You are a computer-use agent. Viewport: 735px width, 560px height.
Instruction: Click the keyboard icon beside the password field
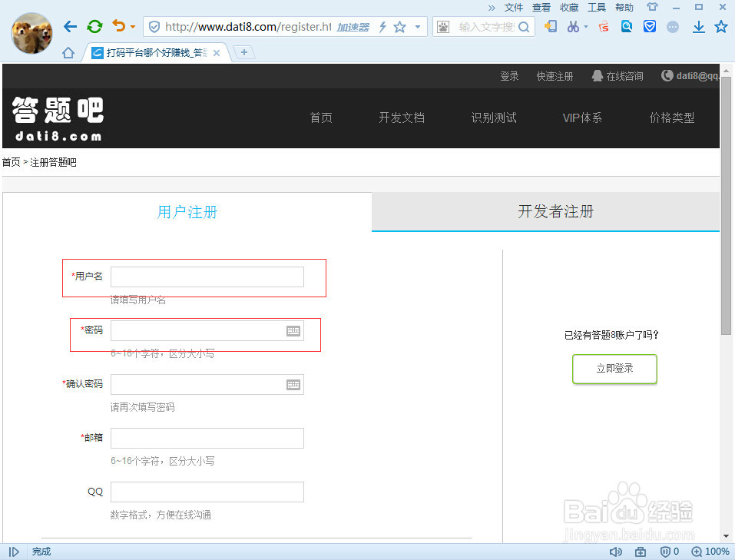293,330
